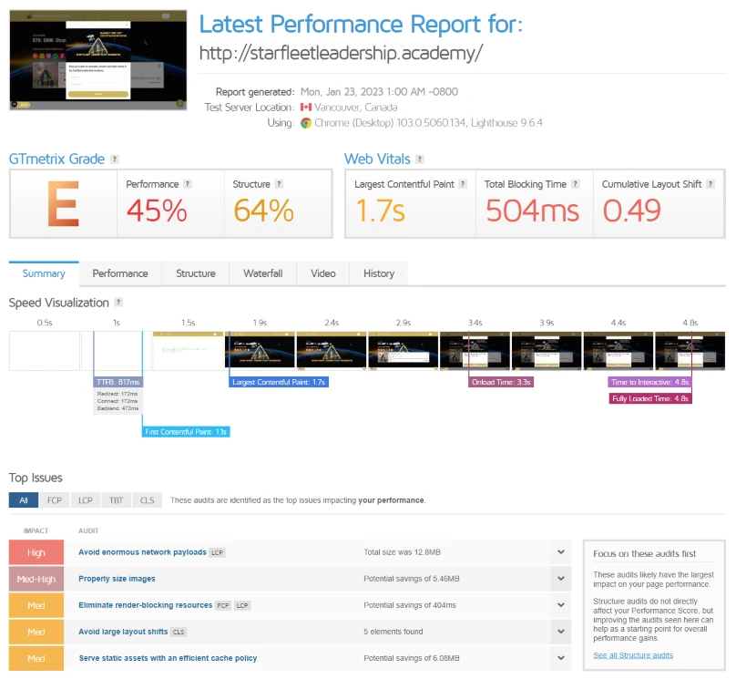
Task: Expand Properly size images audit chevron
Action: pos(561,579)
